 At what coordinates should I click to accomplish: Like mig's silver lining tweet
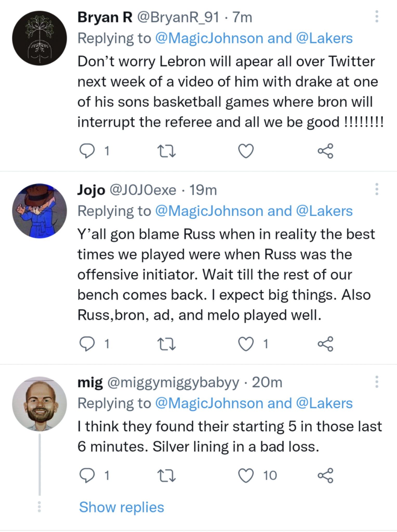(x=246, y=475)
